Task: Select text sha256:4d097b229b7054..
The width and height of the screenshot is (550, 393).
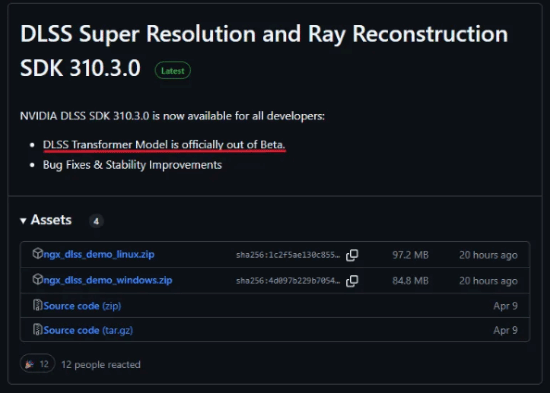Action: coord(288,281)
